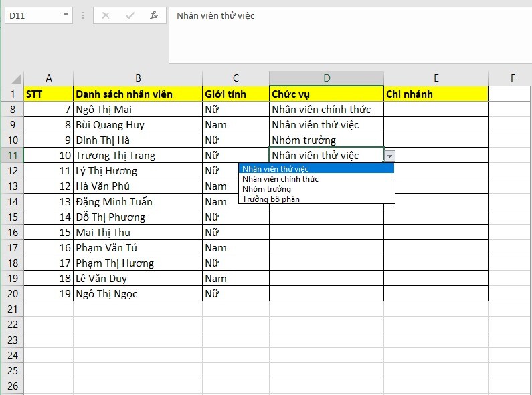This screenshot has height=395, width=532.
Task: Select the cell 'Phạm Văn Tú'
Action: coord(138,248)
